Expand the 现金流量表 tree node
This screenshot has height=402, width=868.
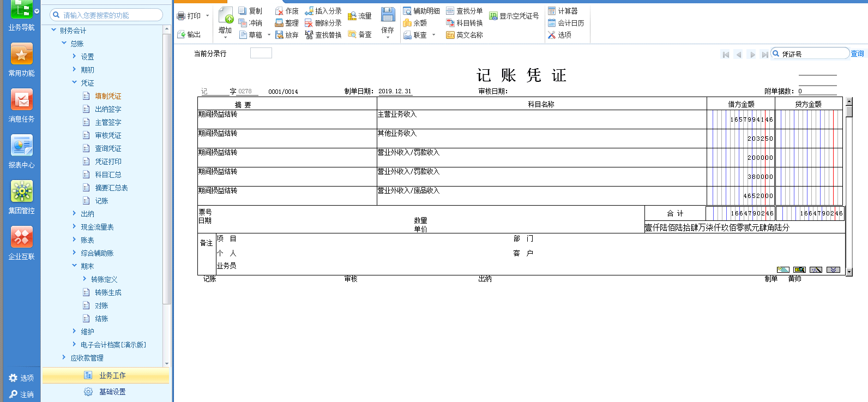coord(74,226)
